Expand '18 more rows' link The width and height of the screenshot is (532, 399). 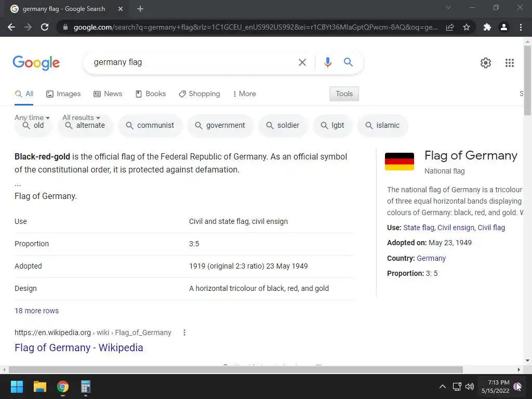37,311
